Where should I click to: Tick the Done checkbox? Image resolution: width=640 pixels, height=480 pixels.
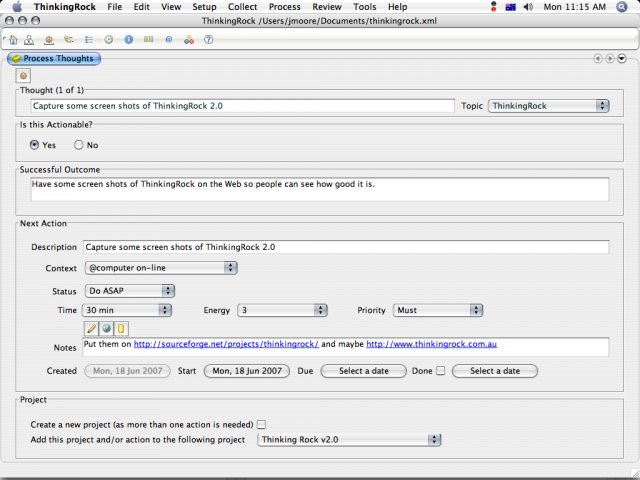[x=440, y=371]
